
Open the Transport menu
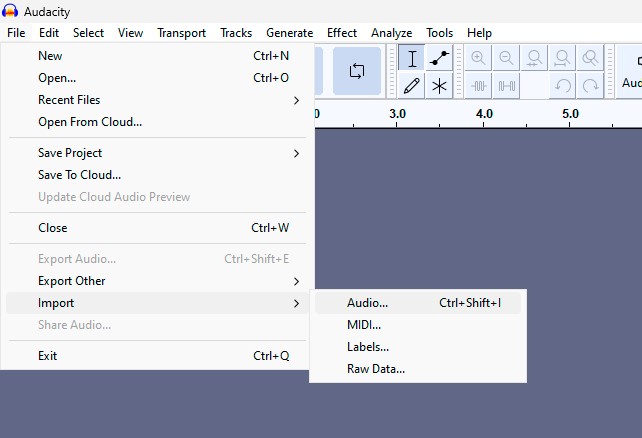tap(181, 33)
